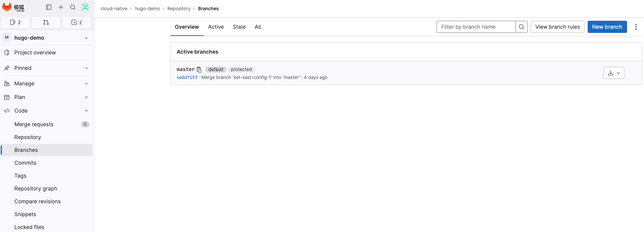Click the Manage users icon

tap(7, 84)
